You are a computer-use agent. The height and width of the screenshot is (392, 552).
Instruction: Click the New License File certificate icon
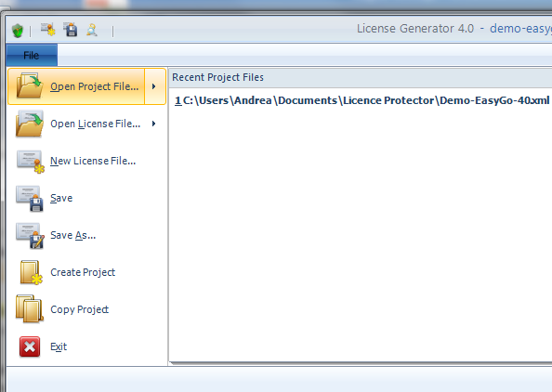[31, 162]
